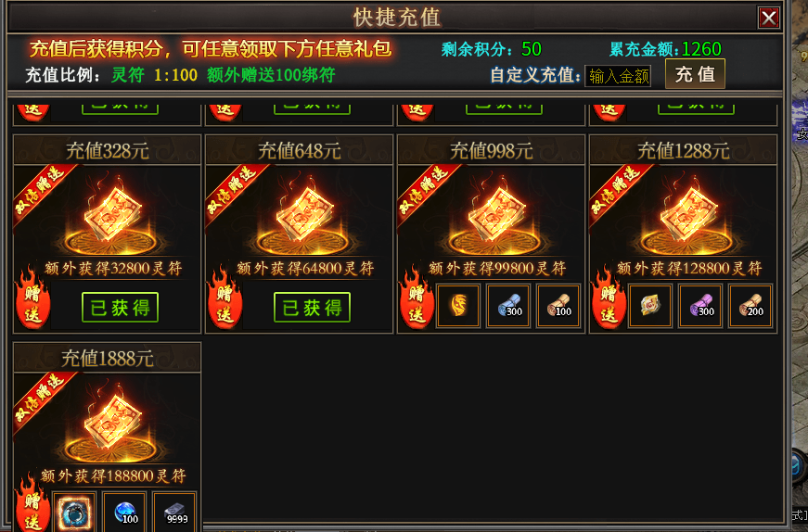Click the glowing ring reward in 充值1888元
The width and height of the screenshot is (808, 532).
point(73,512)
